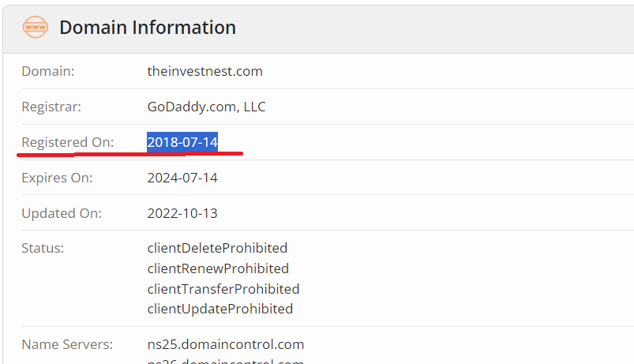
Task: Click the Registered On: label
Action: (x=67, y=142)
